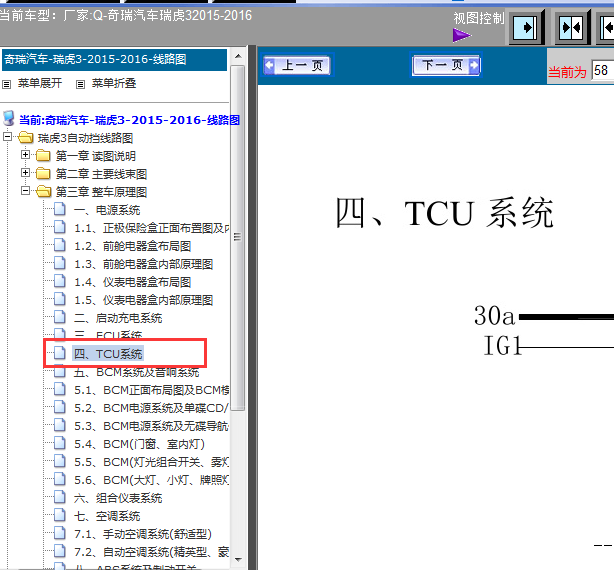The width and height of the screenshot is (614, 570).
Task: Click the page icon beside 7.1、手动空调系统
Action: [60, 533]
